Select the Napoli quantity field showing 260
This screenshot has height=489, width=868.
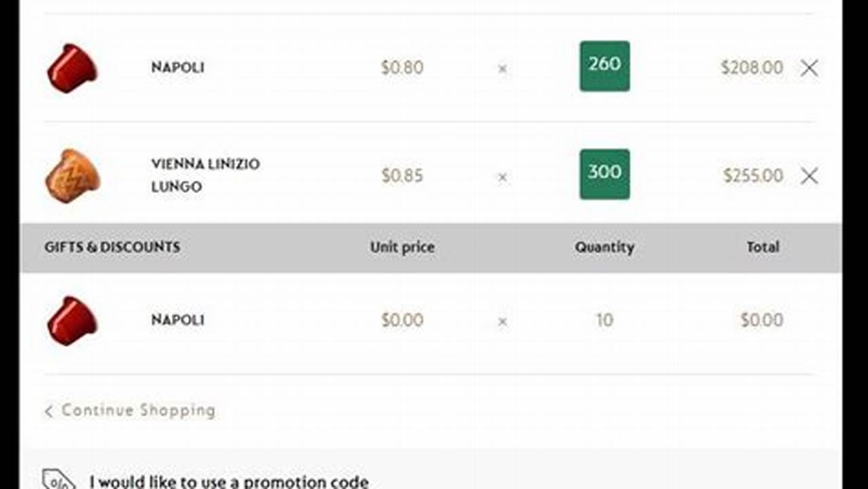coord(604,65)
